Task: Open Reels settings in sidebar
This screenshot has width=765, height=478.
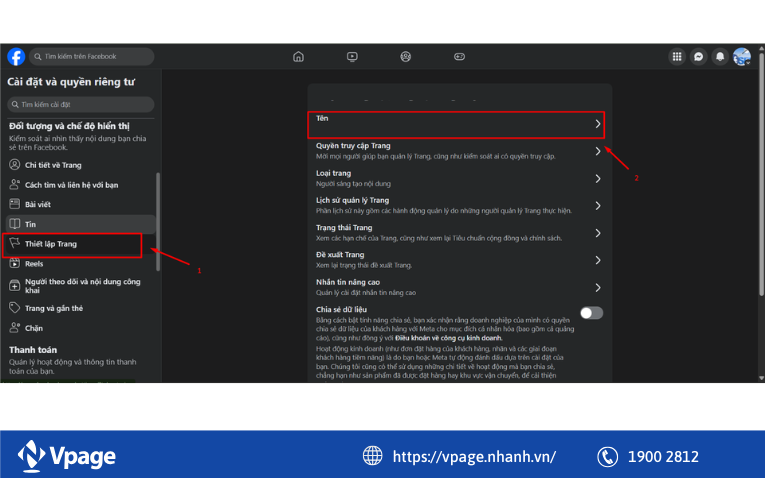Action: pyautogui.click(x=34, y=264)
